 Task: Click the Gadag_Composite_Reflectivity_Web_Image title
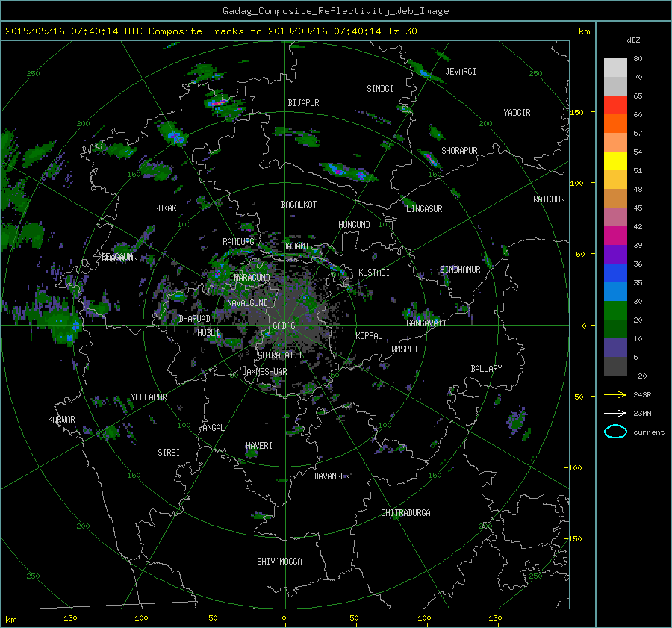click(335, 11)
